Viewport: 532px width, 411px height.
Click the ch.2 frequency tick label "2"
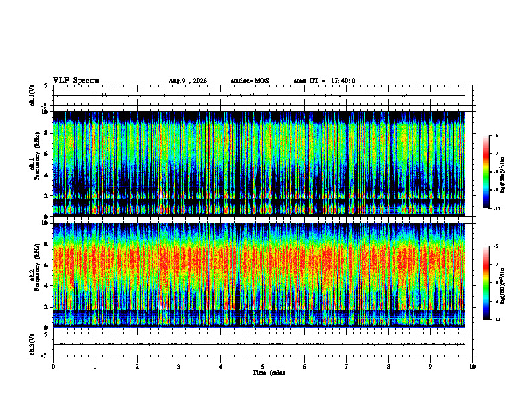[x=47, y=307]
